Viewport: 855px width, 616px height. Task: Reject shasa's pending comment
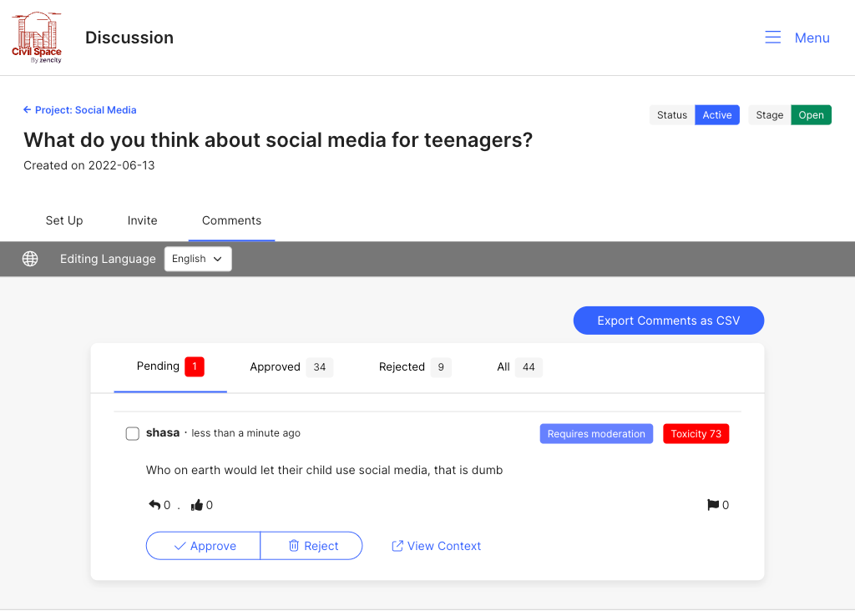tap(311, 546)
